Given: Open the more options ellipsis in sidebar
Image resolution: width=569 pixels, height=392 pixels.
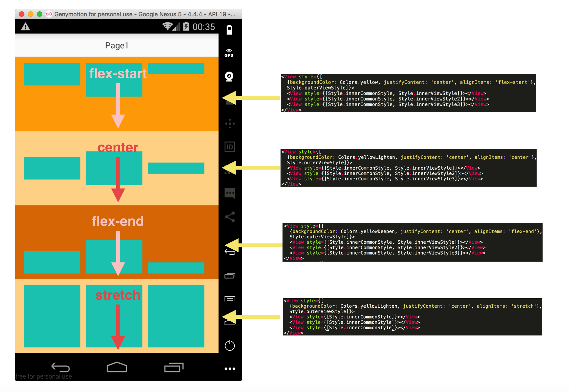Looking at the screenshot, I should click(x=230, y=369).
